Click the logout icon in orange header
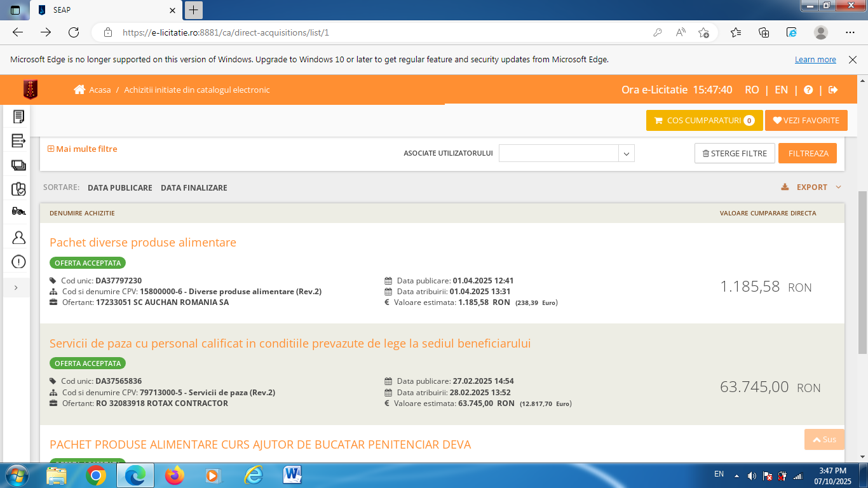This screenshot has width=868, height=488. [834, 90]
